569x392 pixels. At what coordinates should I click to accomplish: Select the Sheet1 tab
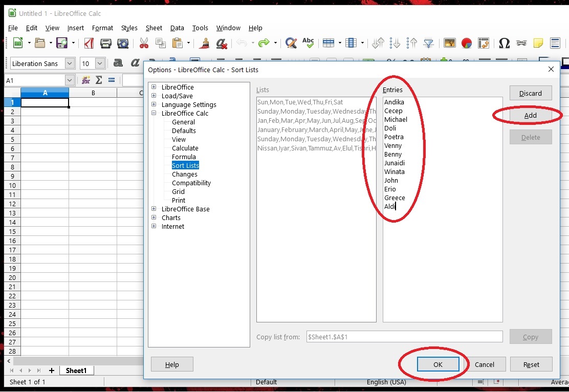click(x=76, y=371)
